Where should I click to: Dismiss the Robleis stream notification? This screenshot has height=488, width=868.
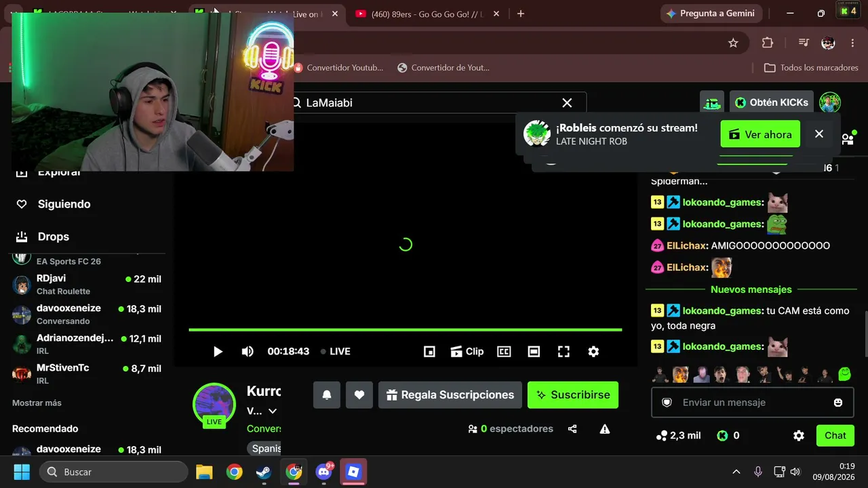tap(819, 134)
